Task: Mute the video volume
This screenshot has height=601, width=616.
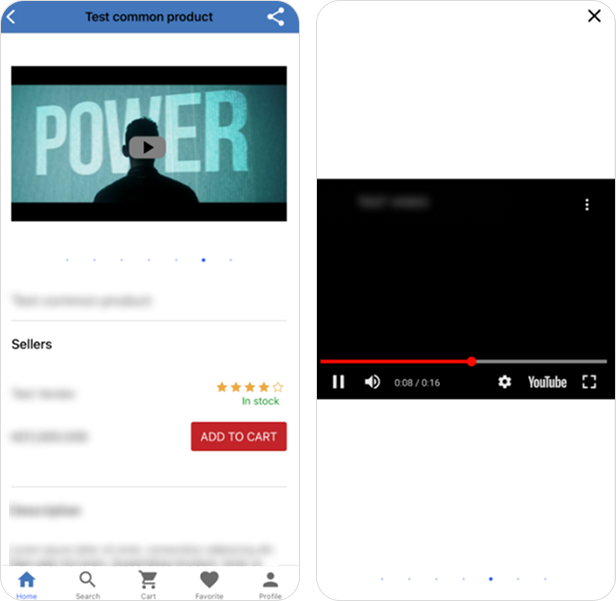Action: [x=372, y=382]
